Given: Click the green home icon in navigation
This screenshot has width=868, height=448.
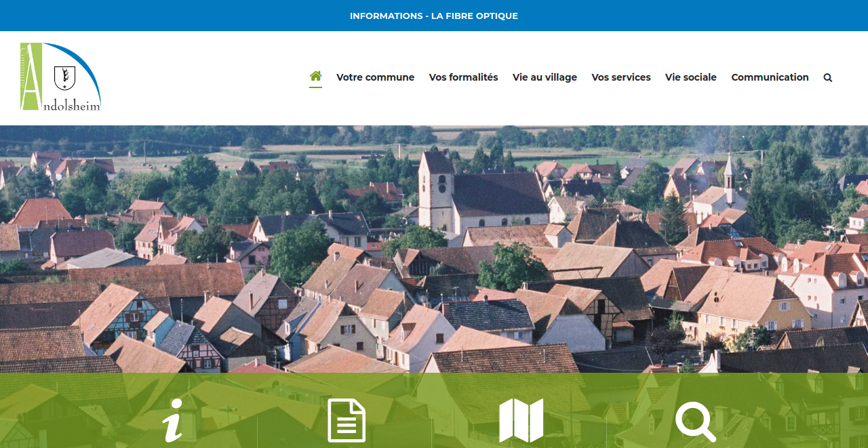Looking at the screenshot, I should 315,76.
